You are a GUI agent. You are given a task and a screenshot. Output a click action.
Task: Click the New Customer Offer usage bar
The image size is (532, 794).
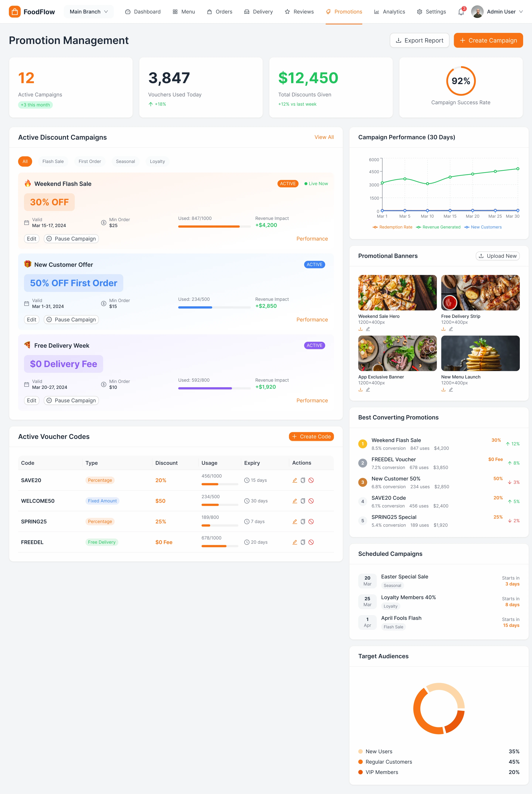214,307
